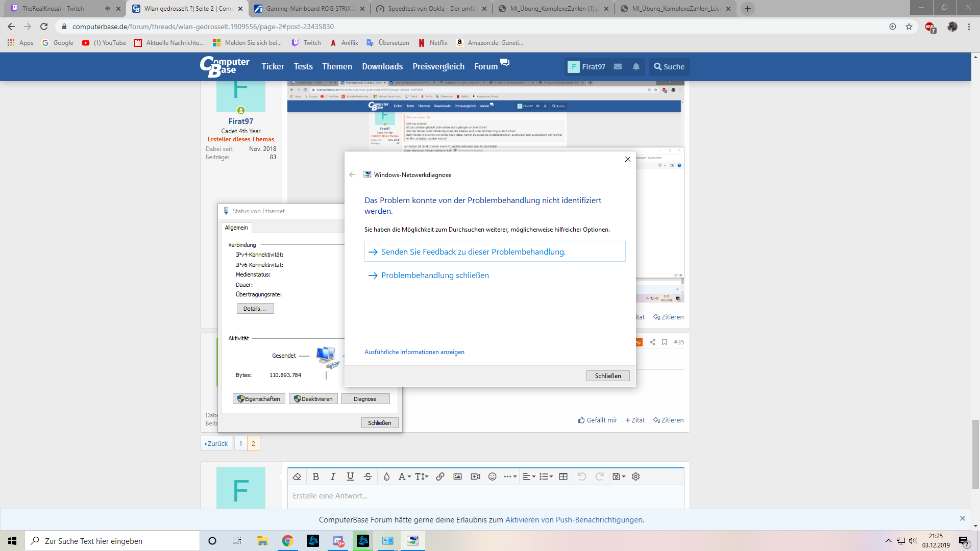Open the smiley emoji picker

[492, 477]
